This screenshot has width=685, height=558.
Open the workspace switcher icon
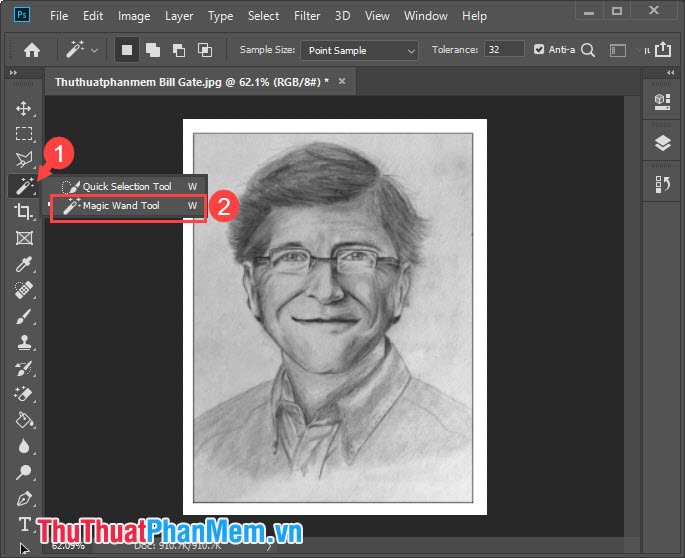pyautogui.click(x=618, y=51)
